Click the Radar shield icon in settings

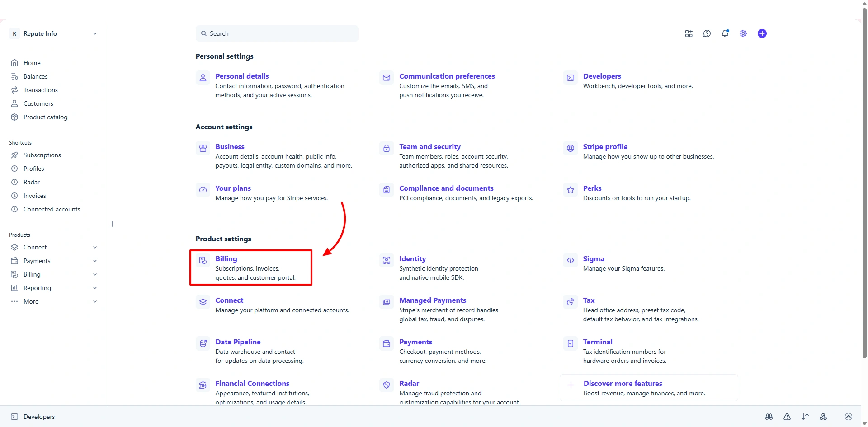(x=387, y=385)
